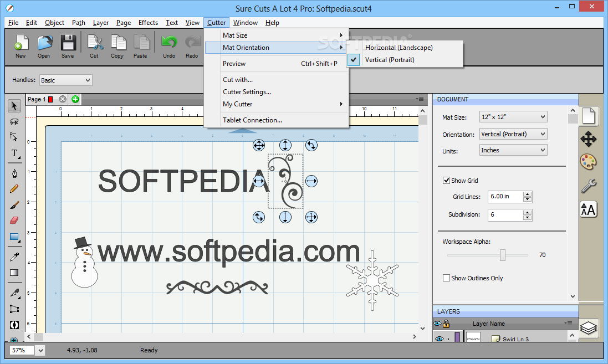Image resolution: width=608 pixels, height=364 pixels.
Task: Open the Handles Basic dropdown
Action: point(66,80)
